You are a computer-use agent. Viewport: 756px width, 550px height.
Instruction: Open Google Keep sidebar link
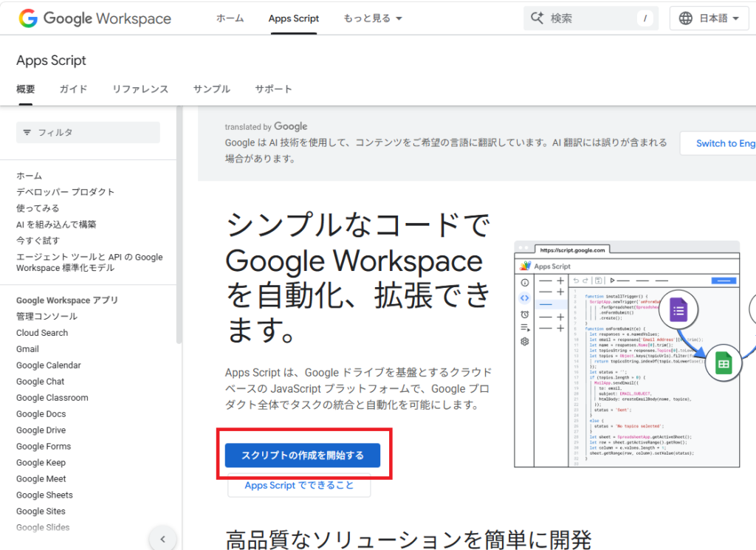[x=41, y=462]
